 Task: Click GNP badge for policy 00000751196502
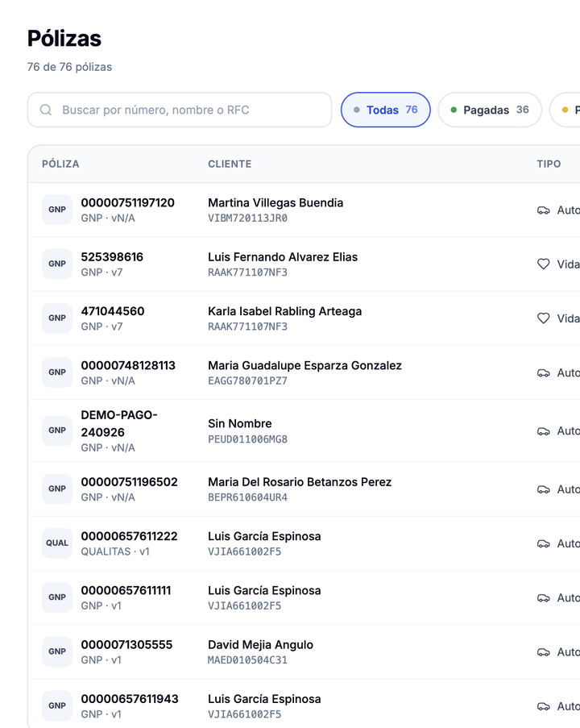(57, 489)
